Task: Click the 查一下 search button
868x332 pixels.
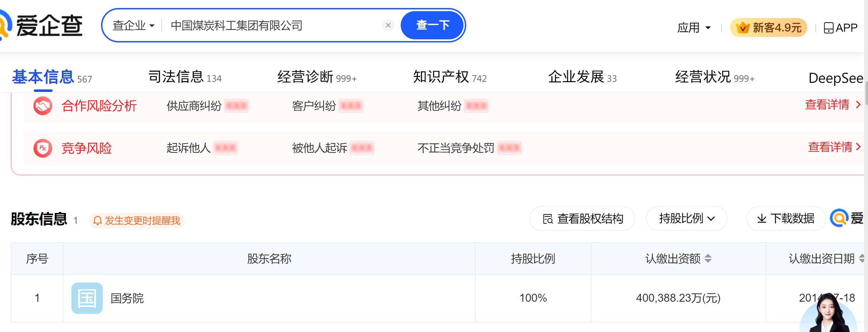Action: [x=432, y=25]
